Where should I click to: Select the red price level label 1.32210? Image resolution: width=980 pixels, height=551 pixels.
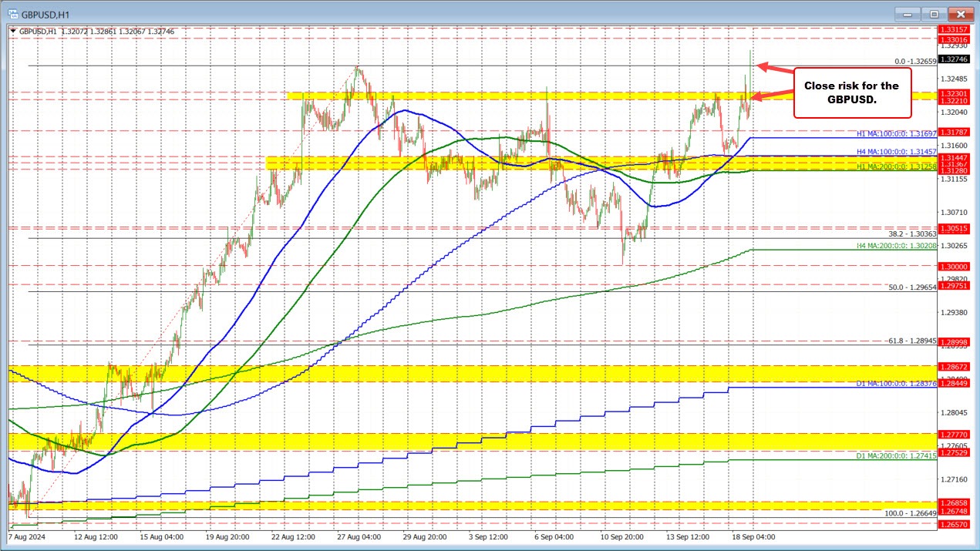point(953,100)
